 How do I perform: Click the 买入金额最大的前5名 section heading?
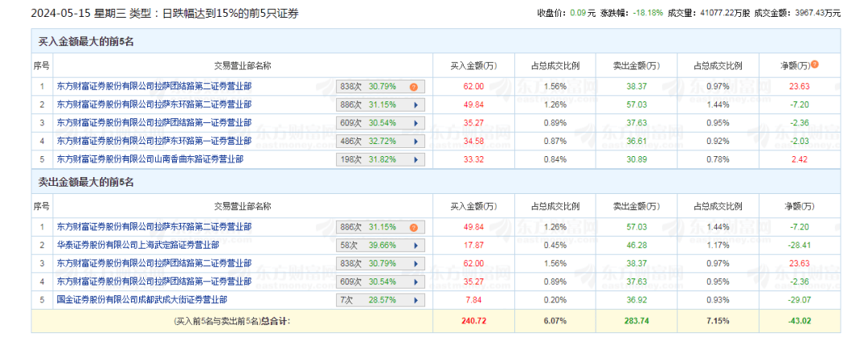[86, 42]
